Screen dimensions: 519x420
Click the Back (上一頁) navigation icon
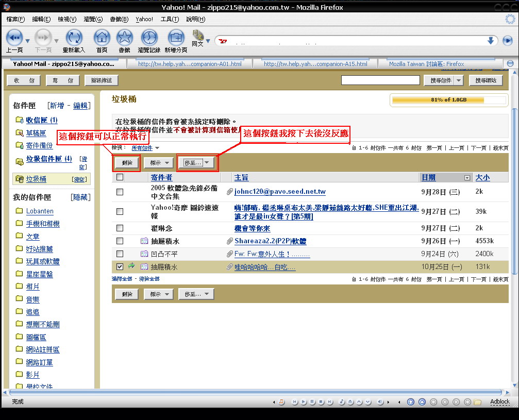[x=14, y=38]
